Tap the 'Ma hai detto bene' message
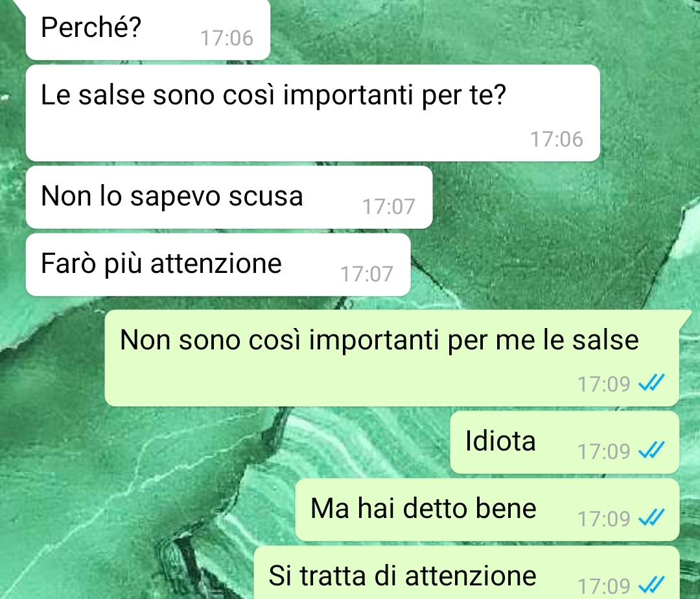Image resolution: width=700 pixels, height=599 pixels. coord(487,510)
